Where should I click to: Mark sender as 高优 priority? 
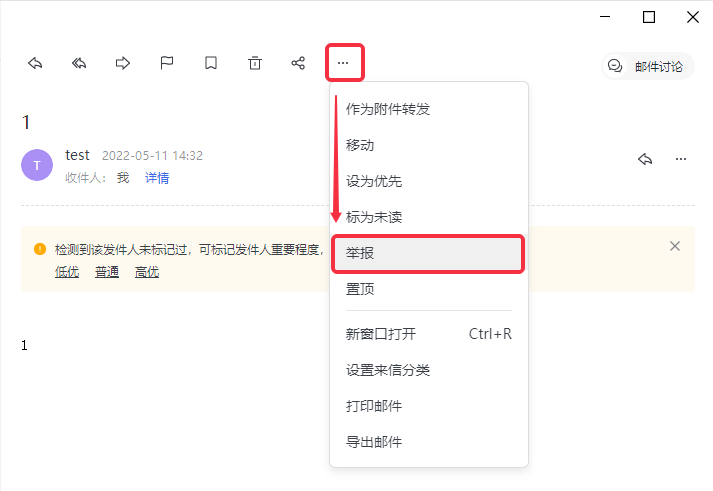[x=147, y=272]
